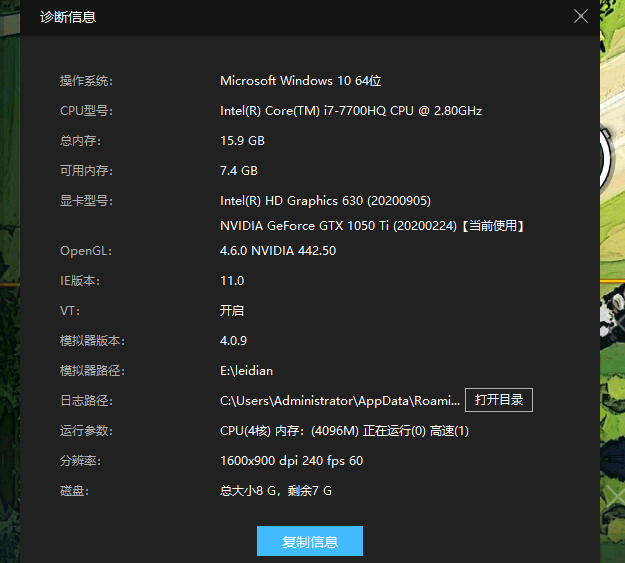
Task: Click the 15.9 GB total memory value
Action: pyautogui.click(x=242, y=140)
